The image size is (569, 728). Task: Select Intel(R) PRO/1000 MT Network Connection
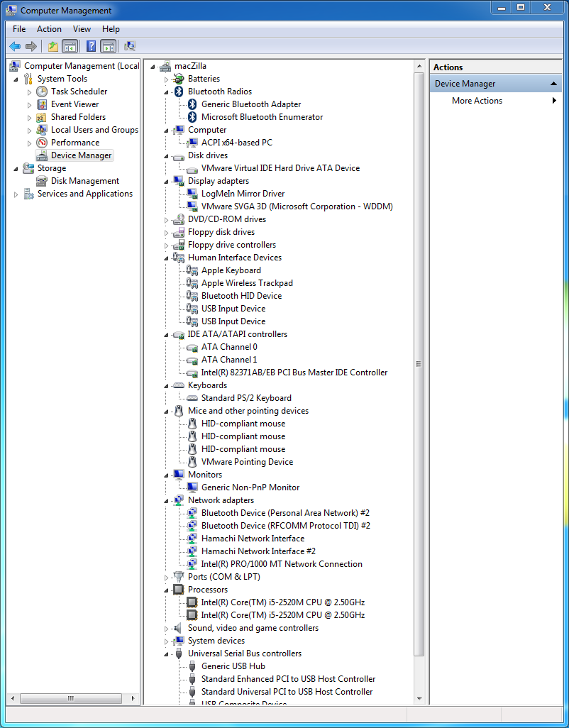(282, 564)
